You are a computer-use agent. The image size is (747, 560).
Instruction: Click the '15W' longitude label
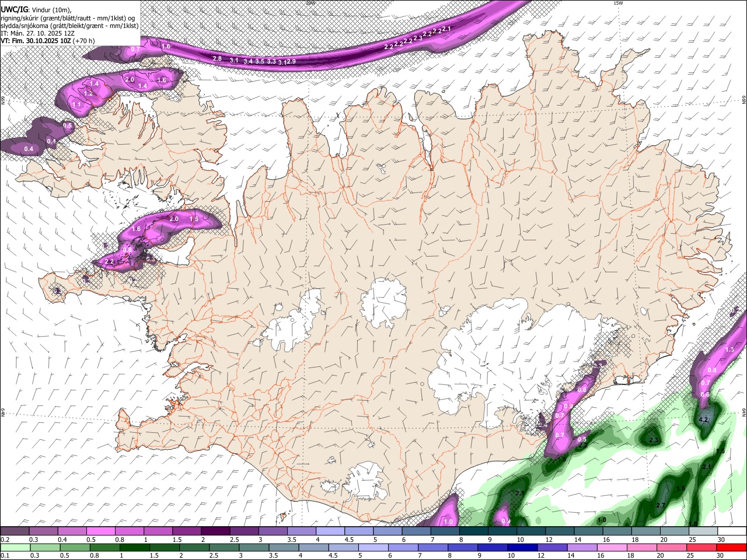pos(617,3)
